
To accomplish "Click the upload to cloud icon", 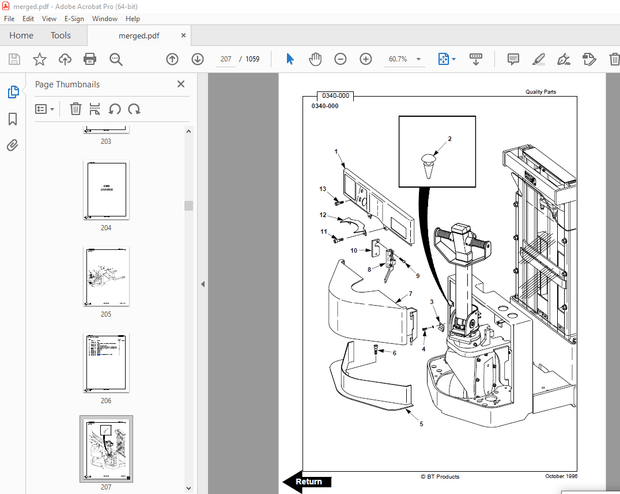I will tap(65, 59).
